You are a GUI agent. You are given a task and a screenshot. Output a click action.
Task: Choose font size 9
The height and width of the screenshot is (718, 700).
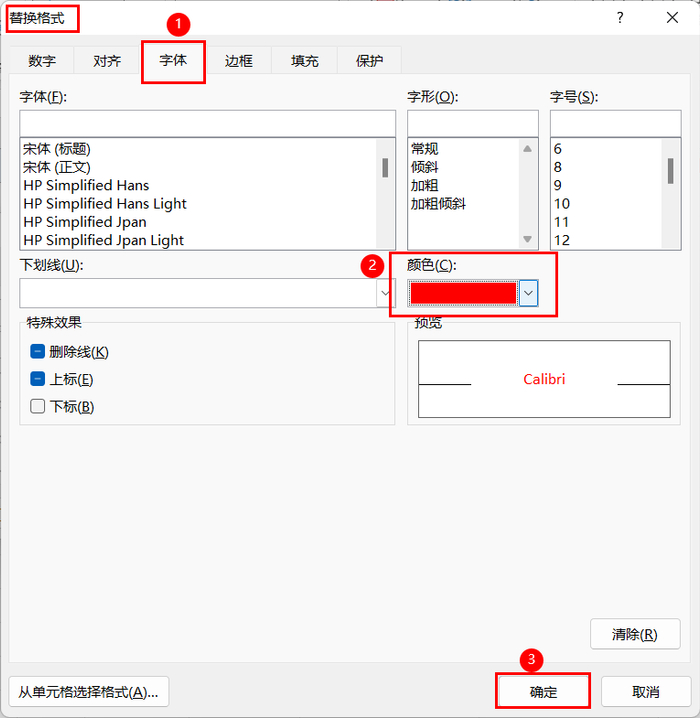(x=557, y=185)
